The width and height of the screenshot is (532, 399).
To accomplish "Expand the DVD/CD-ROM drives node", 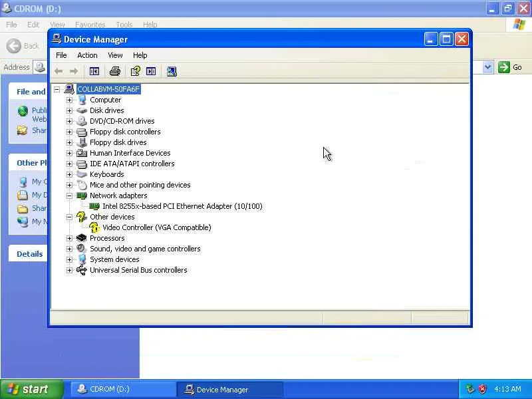I will tap(69, 122).
